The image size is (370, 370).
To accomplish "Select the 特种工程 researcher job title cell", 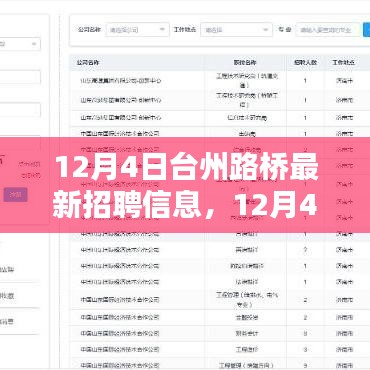I will (x=246, y=100).
